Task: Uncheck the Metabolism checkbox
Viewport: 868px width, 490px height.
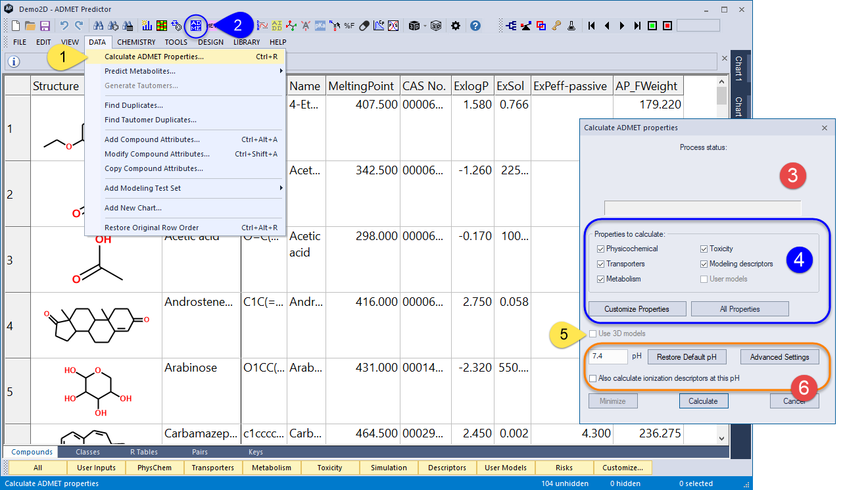Action: point(601,279)
